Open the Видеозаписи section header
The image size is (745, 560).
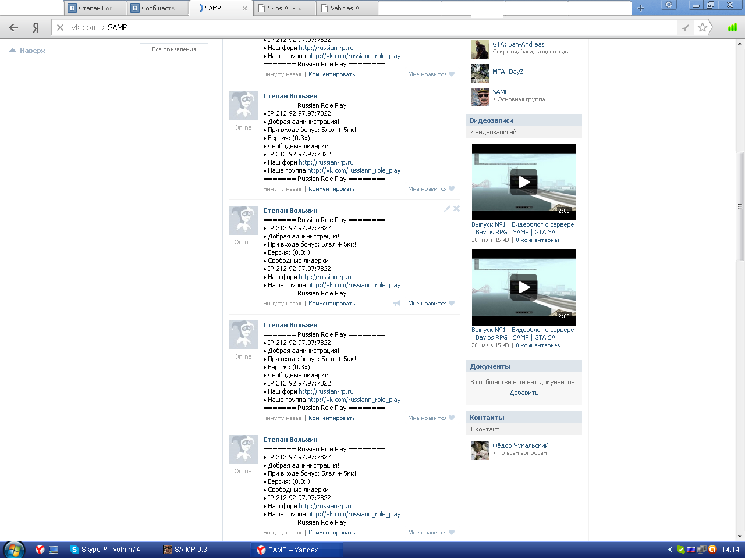[x=524, y=120]
